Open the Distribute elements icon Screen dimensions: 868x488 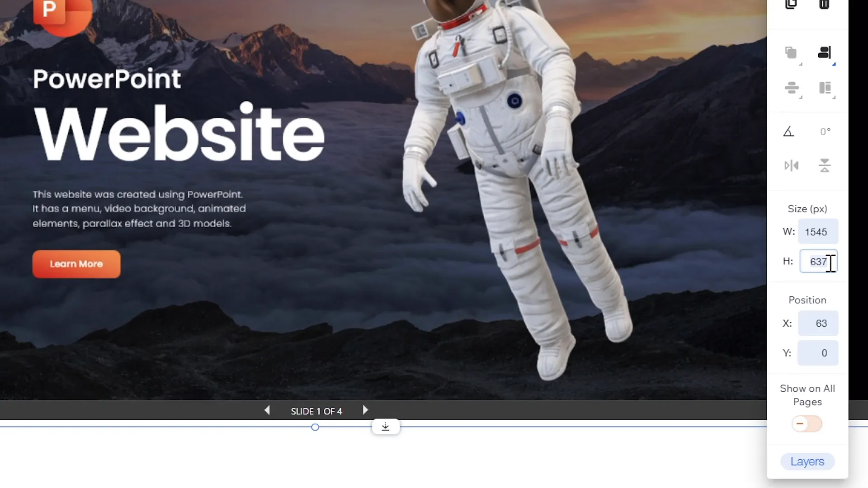point(792,88)
